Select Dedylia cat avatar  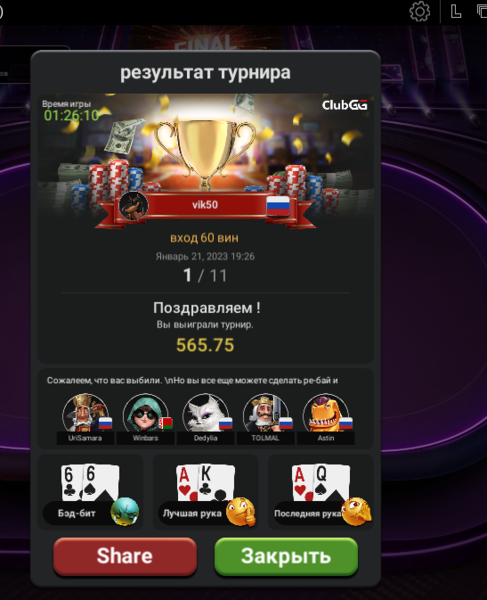click(x=205, y=415)
